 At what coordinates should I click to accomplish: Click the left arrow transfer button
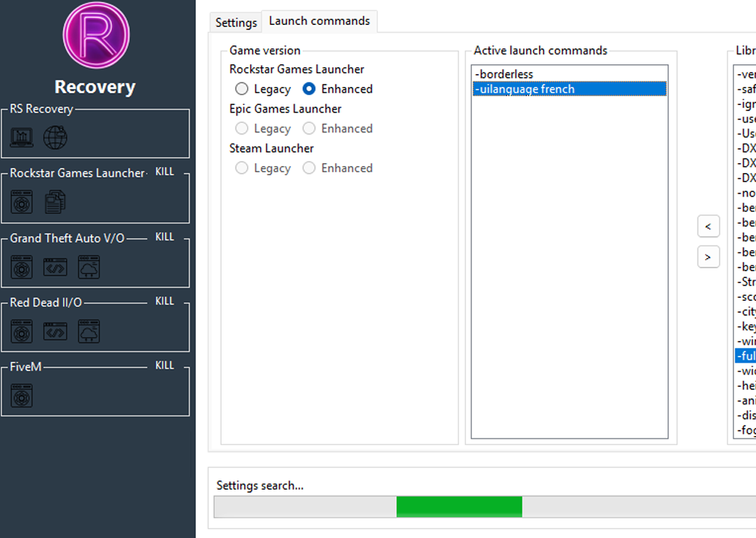point(708,226)
